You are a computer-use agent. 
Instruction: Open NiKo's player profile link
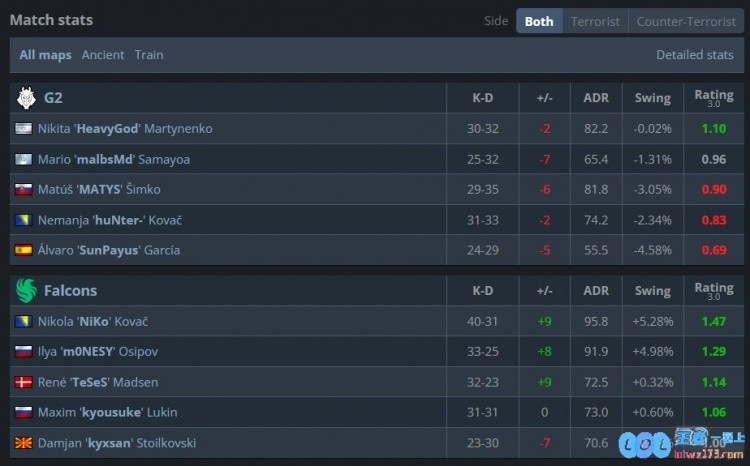[93, 322]
